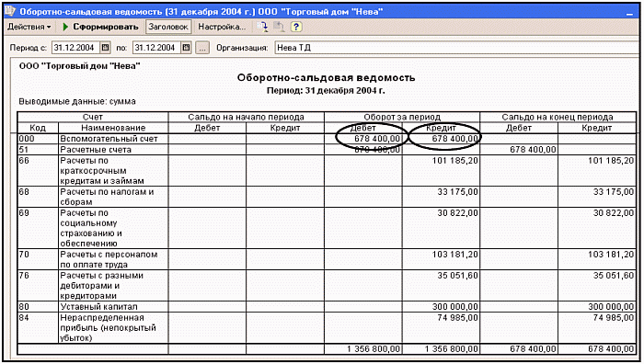Click account code 76 cell
Viewport: 644px width, 364px height.
tap(39, 286)
